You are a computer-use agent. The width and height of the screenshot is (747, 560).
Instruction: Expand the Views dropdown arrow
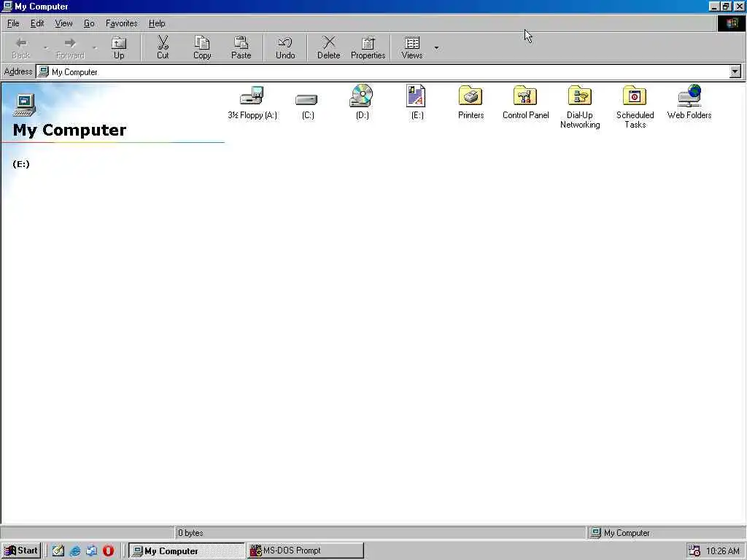[x=436, y=47]
